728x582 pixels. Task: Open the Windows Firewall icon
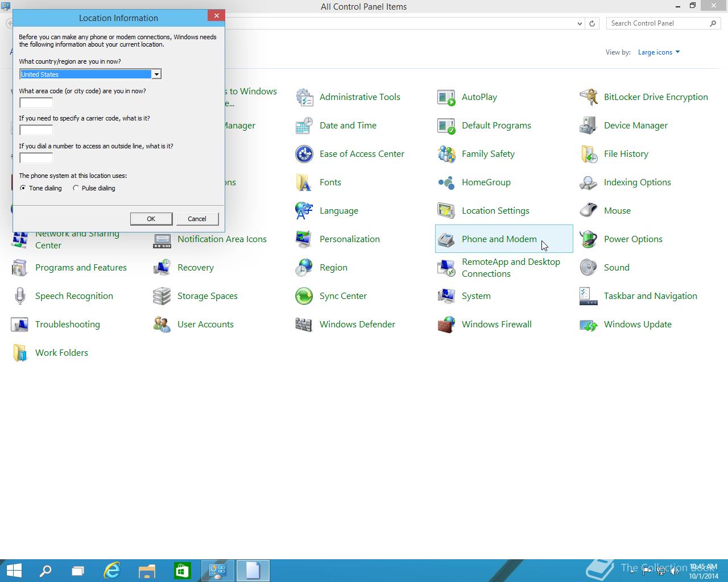446,325
